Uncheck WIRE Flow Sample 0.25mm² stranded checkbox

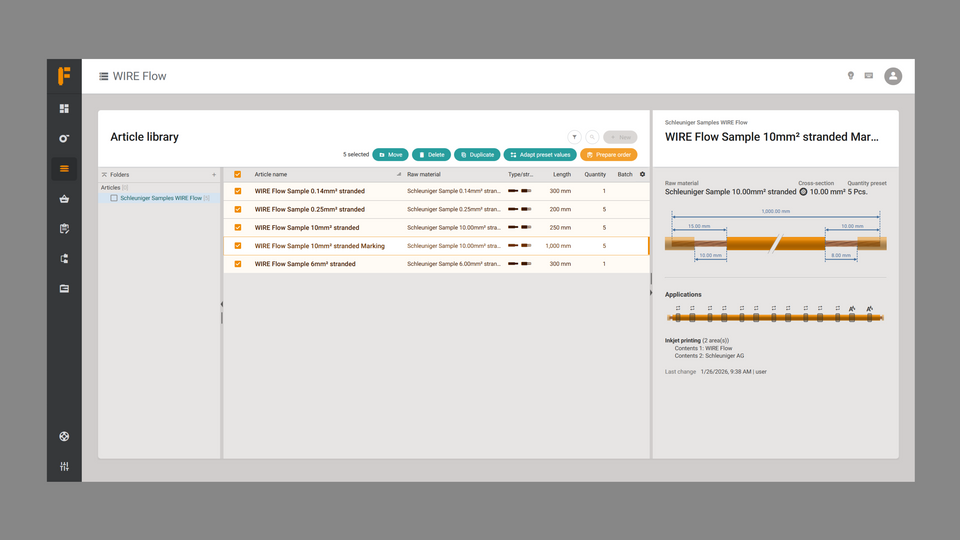238,209
